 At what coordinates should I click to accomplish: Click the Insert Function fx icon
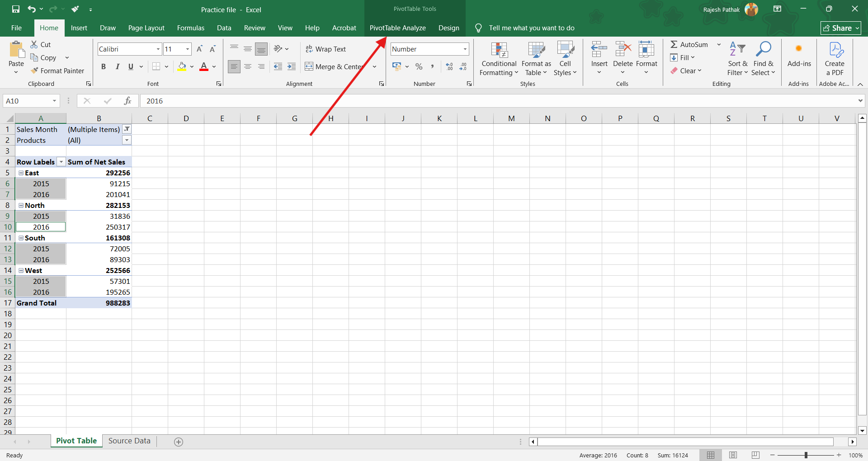[127, 101]
